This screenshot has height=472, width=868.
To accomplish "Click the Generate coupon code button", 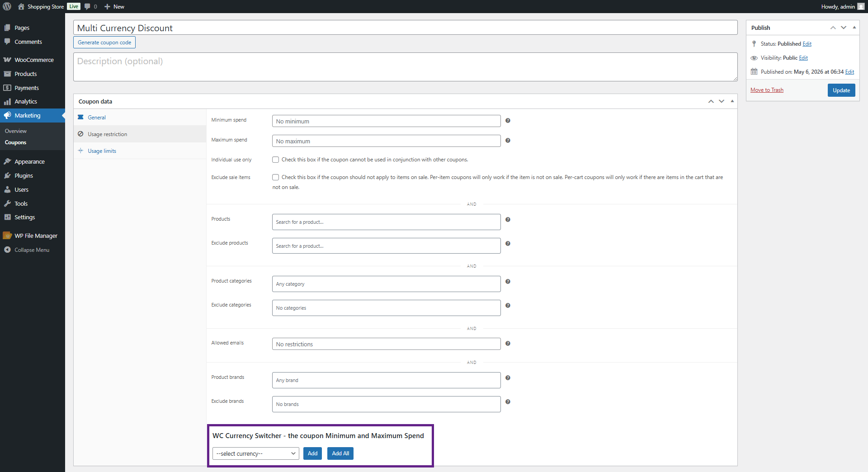I will [x=104, y=42].
